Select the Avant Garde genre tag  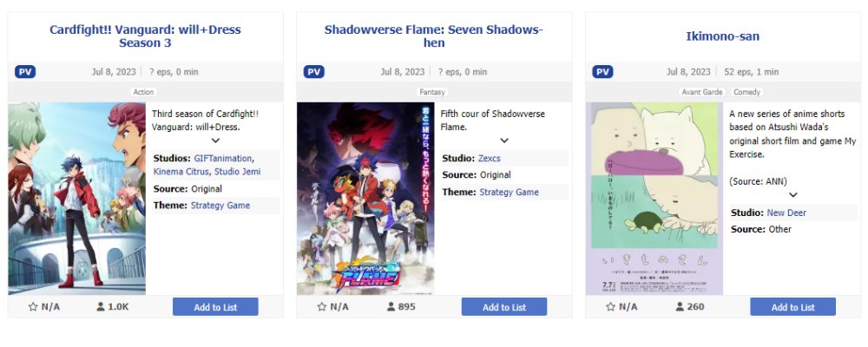(702, 92)
